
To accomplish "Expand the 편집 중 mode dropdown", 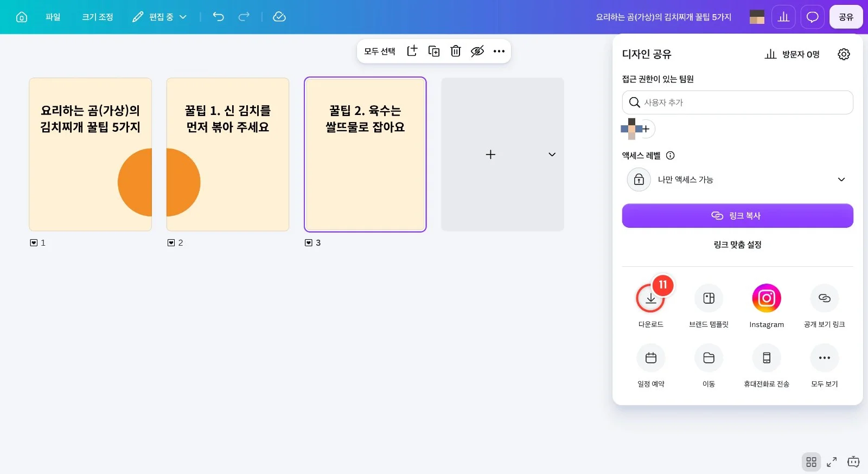I will (159, 17).
